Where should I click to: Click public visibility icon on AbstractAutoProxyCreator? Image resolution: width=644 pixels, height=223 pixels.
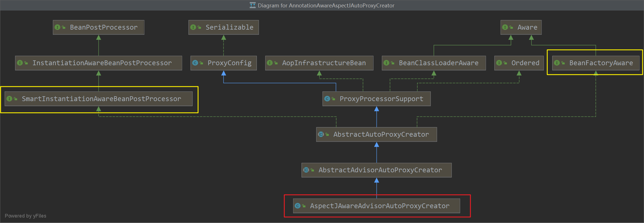(327, 135)
